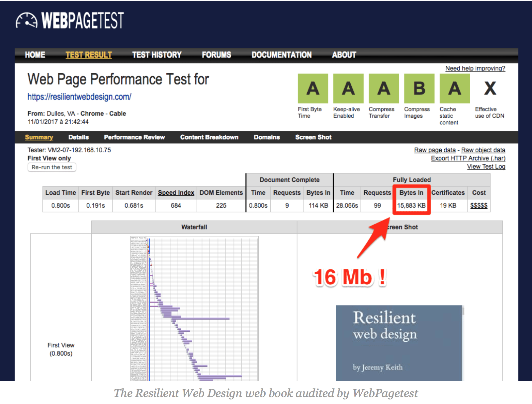Click the Compress Transfer grade A

pos(384,89)
